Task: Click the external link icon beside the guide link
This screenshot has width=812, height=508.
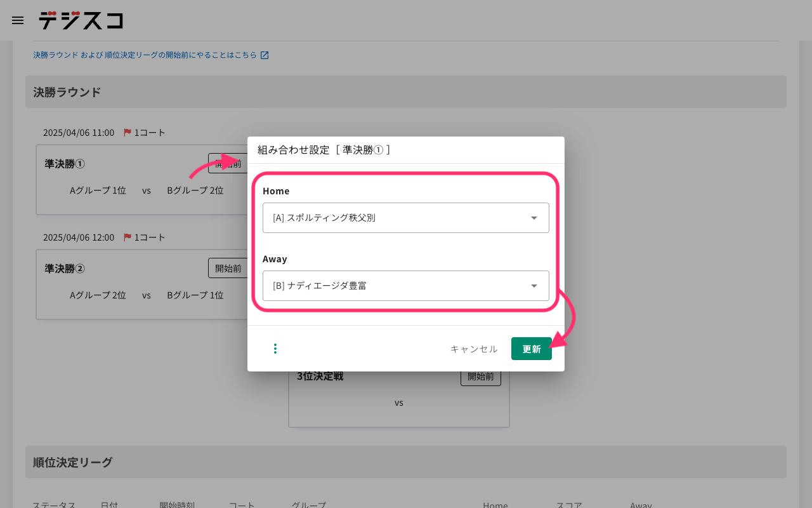Action: 265,55
